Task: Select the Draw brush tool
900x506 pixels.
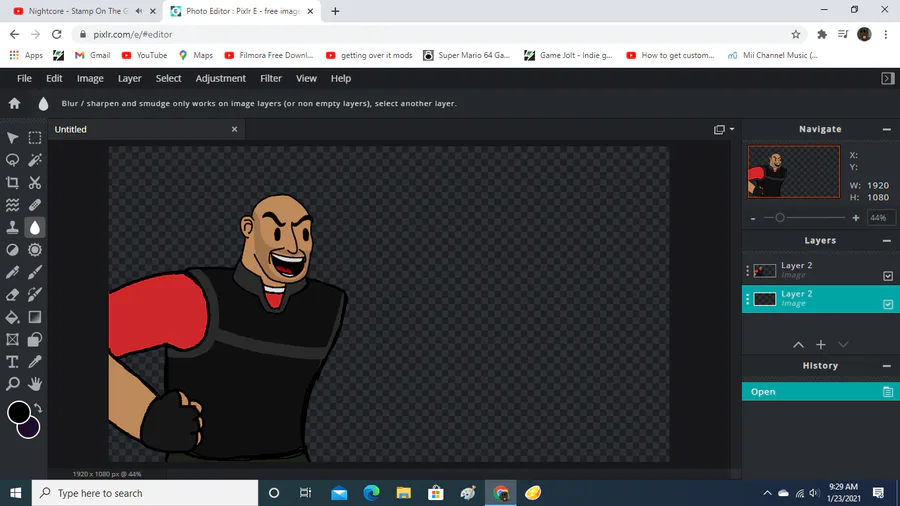Action: click(35, 272)
